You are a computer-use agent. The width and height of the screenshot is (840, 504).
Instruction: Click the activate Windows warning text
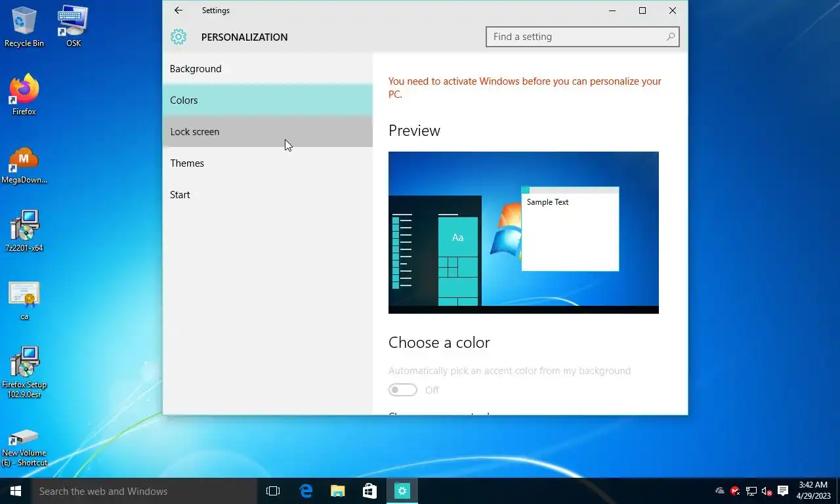[525, 88]
